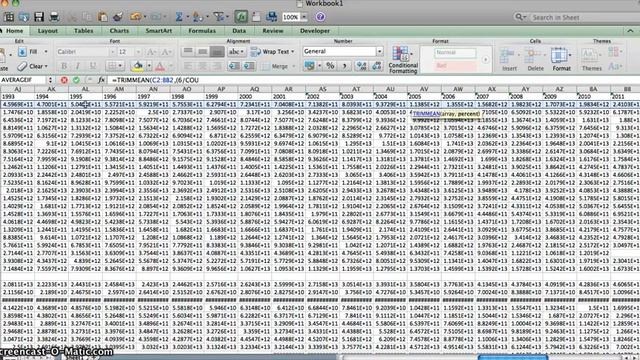Viewport: 640px width, 360px height.
Task: Click the fx icon beside the formula bar
Action: pyautogui.click(x=101, y=80)
